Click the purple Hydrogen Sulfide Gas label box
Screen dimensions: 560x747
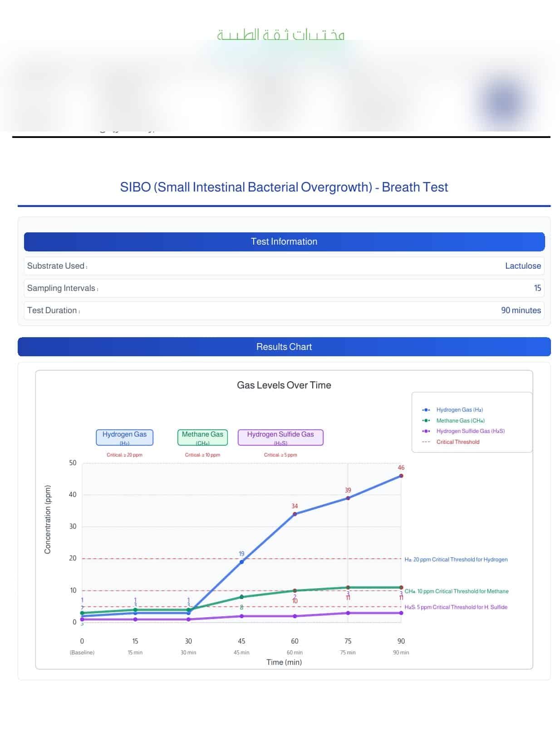[280, 437]
